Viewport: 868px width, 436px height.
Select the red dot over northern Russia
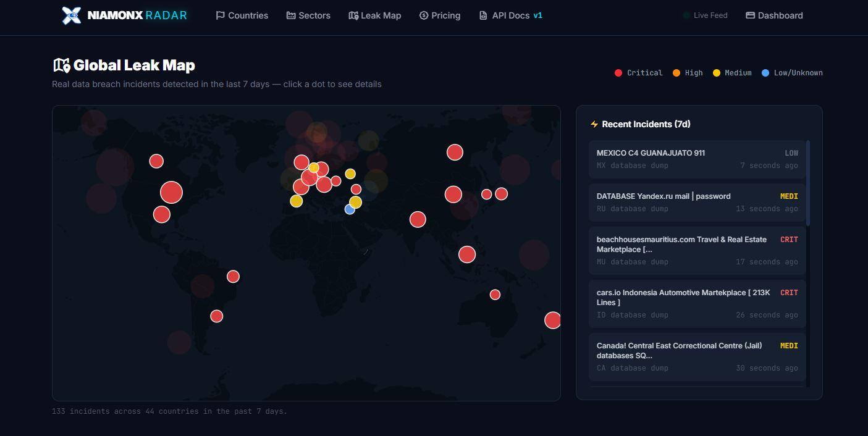coord(455,152)
